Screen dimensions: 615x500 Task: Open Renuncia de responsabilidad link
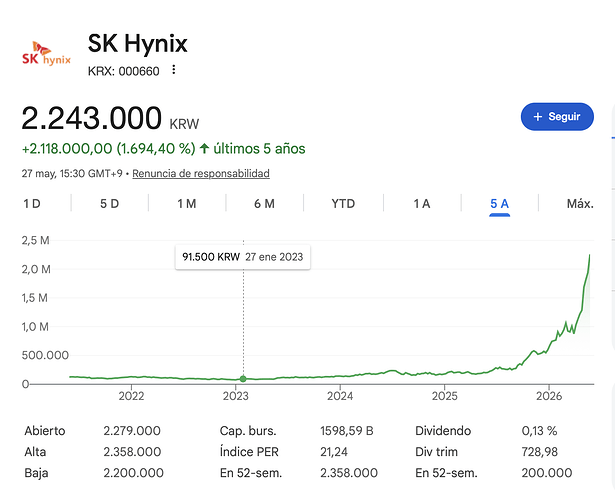tap(201, 173)
